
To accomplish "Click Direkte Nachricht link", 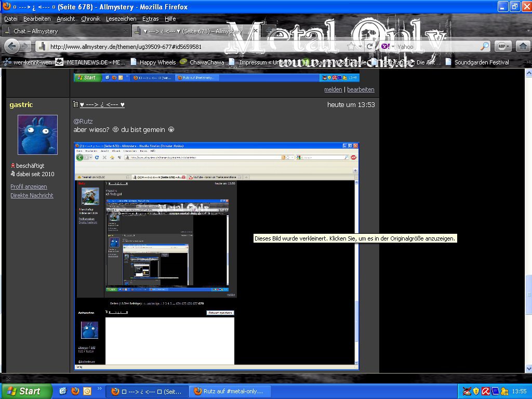I will 32,195.
